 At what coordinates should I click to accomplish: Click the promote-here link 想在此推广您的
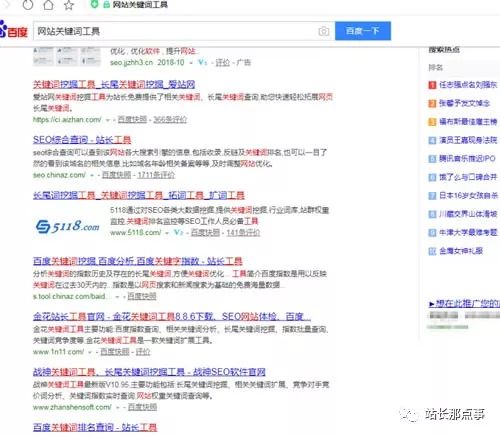[464, 304]
